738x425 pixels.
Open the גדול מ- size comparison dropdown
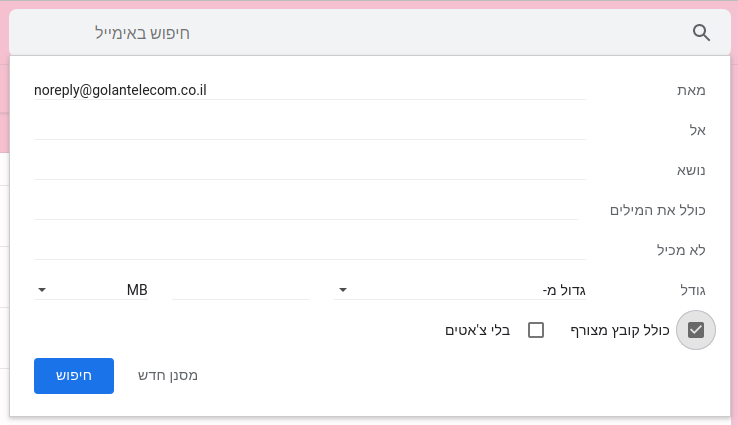(460, 290)
